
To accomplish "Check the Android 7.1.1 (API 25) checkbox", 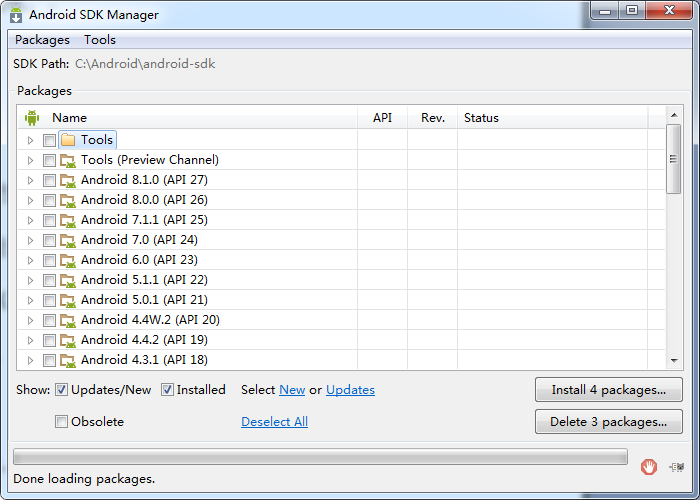I will tap(49, 221).
